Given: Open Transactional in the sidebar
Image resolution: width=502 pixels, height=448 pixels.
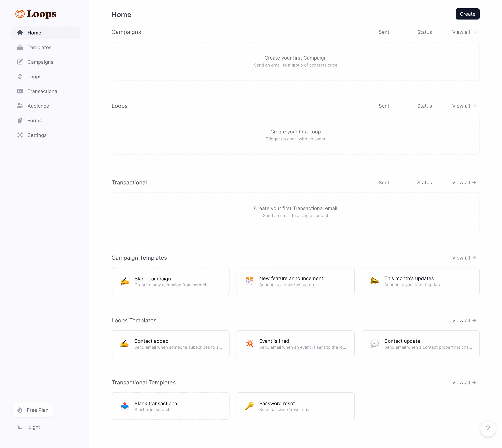Looking at the screenshot, I should tap(46, 91).
